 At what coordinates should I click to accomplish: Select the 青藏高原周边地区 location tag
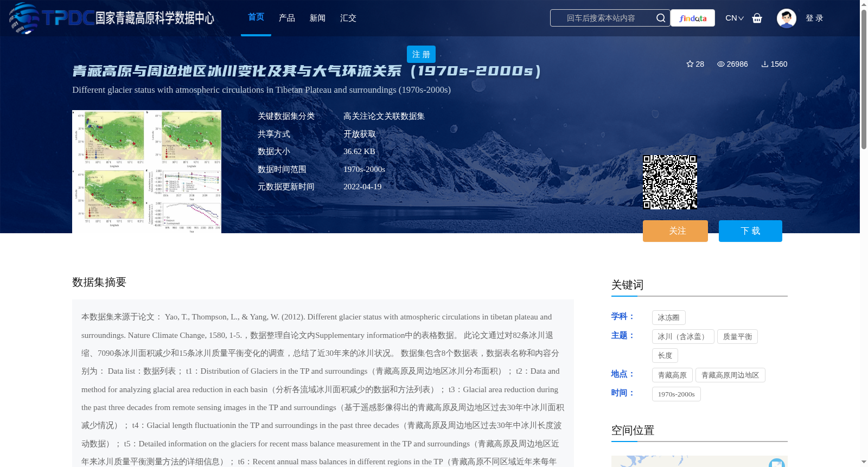[730, 375]
